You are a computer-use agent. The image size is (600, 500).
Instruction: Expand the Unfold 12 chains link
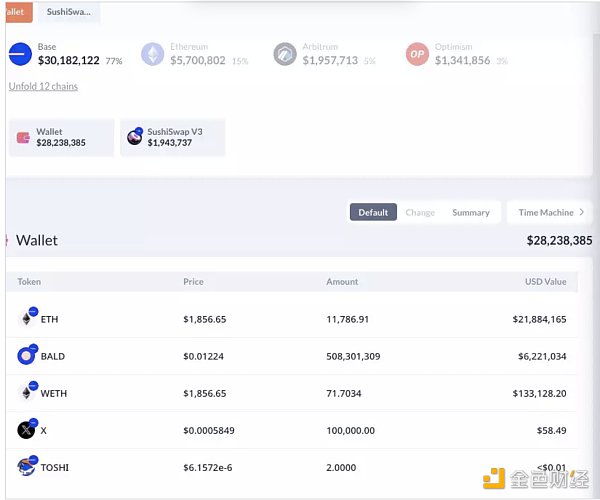pos(43,86)
